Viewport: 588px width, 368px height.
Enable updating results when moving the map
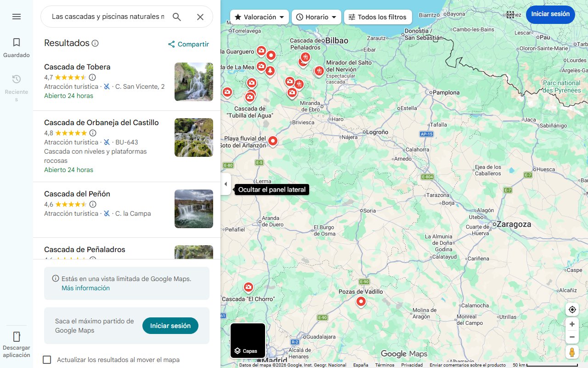click(x=47, y=360)
